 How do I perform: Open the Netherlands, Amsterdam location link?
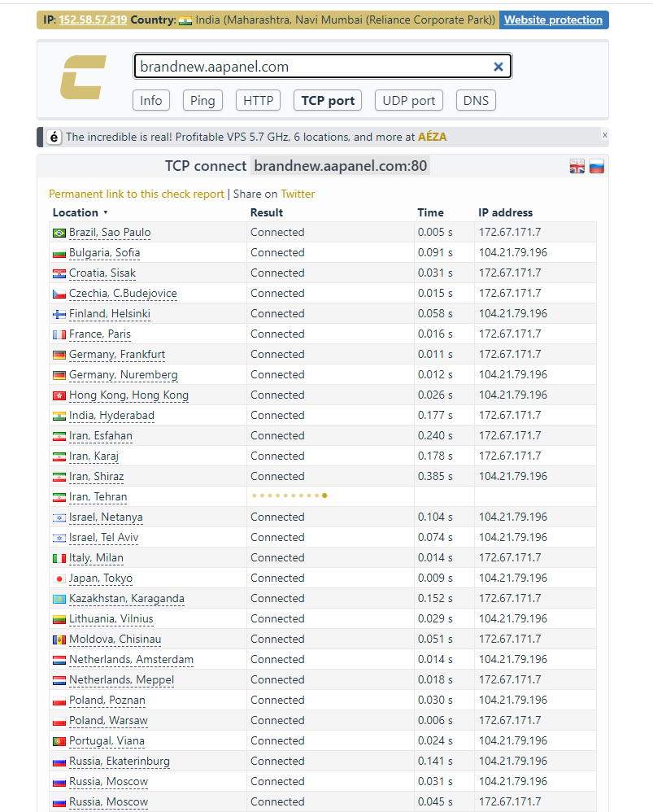pos(132,660)
